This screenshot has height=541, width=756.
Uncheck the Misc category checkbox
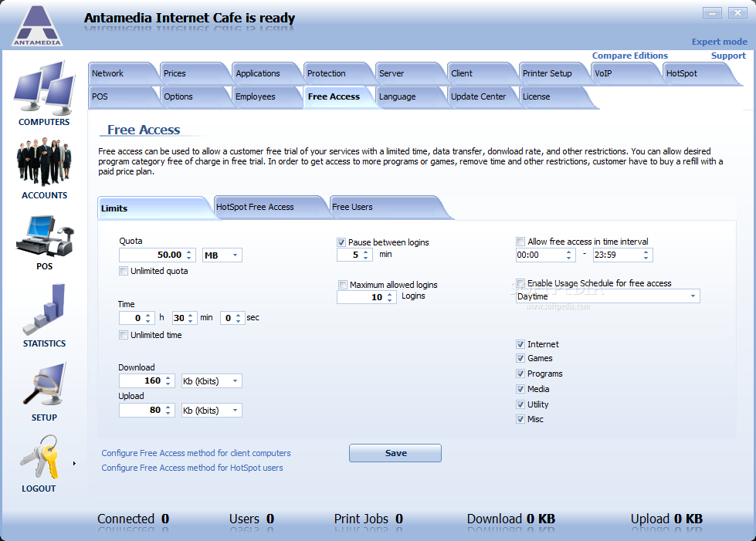(x=520, y=419)
